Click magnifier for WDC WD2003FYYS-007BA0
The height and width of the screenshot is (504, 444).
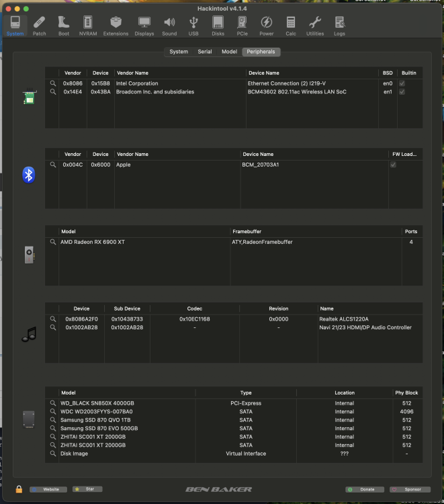click(x=53, y=411)
